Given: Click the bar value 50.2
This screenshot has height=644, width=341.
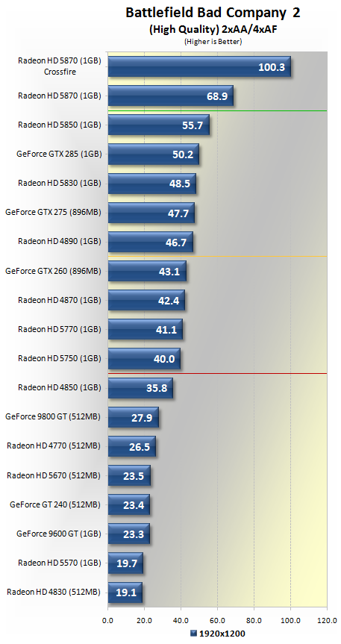Looking at the screenshot, I should coord(182,154).
